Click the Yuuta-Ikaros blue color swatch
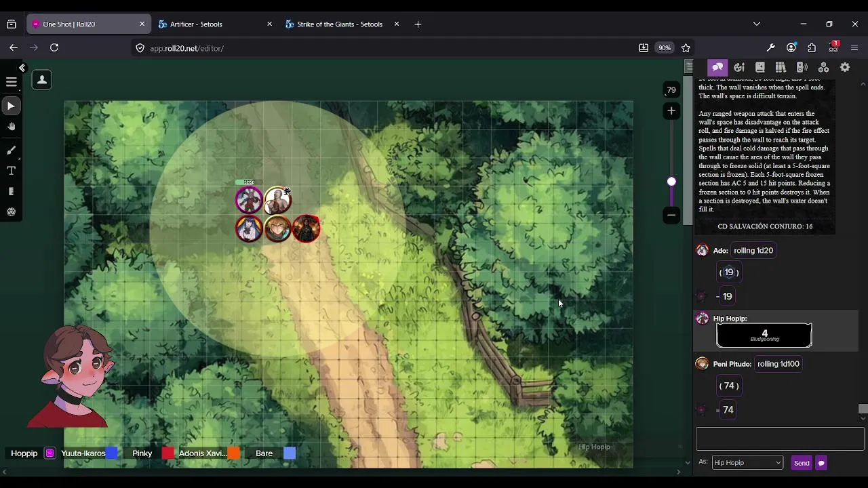 [x=112, y=453]
